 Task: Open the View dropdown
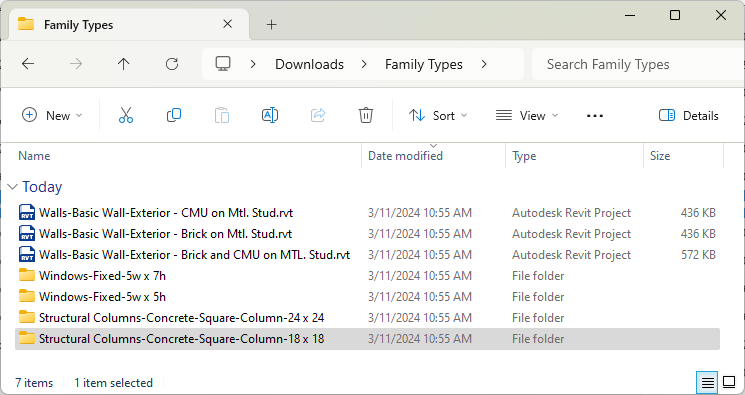point(527,116)
